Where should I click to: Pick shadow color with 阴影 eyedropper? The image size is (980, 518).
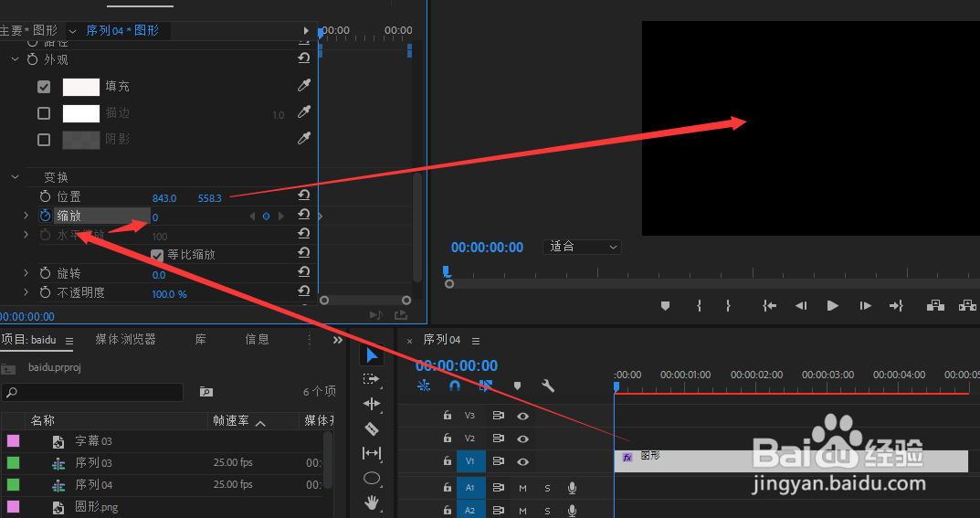(304, 138)
